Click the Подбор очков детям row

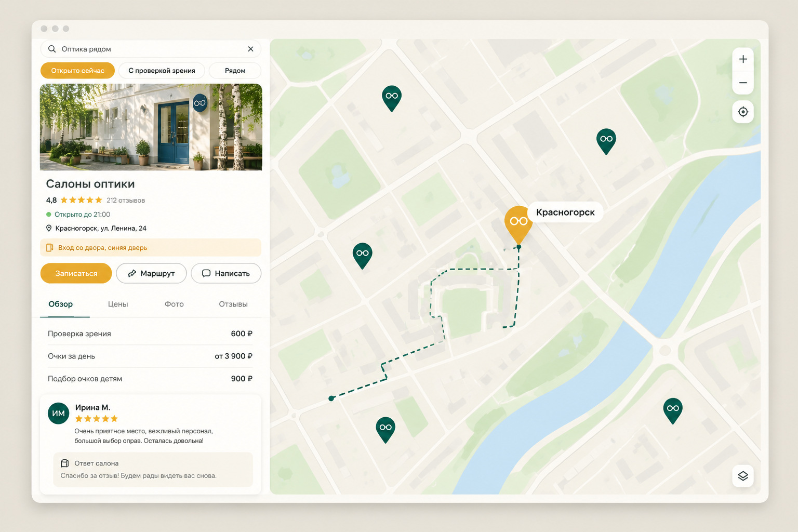pyautogui.click(x=150, y=379)
